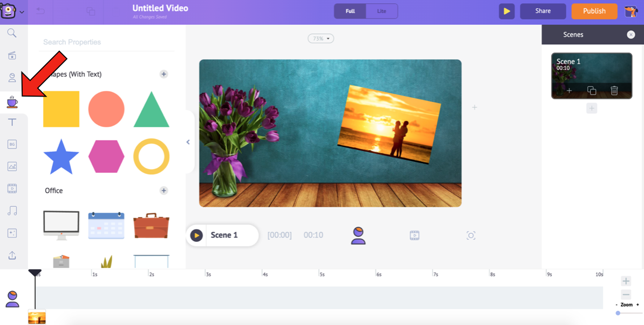The image size is (644, 325).
Task: Play Scene 1 preview
Action: (196, 235)
